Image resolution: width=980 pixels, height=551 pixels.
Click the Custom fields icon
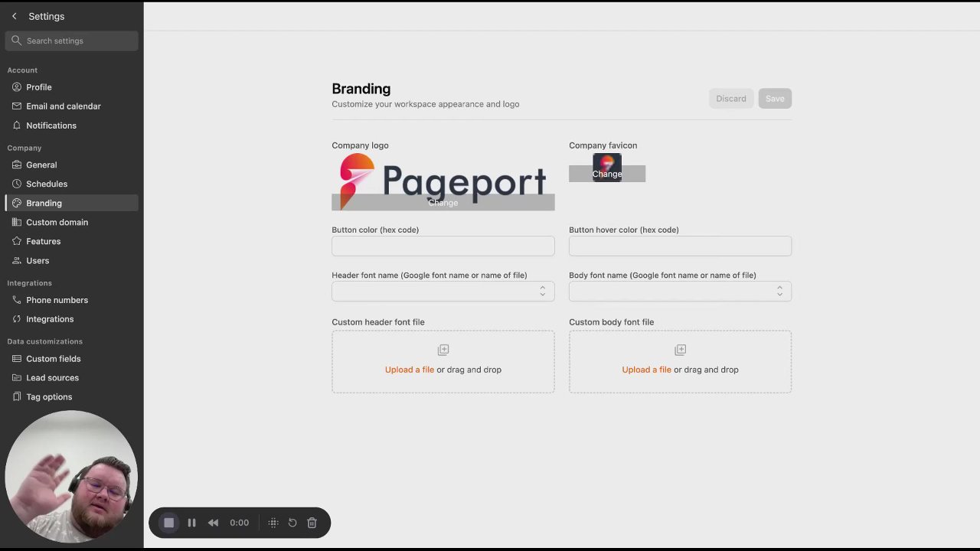tap(17, 358)
